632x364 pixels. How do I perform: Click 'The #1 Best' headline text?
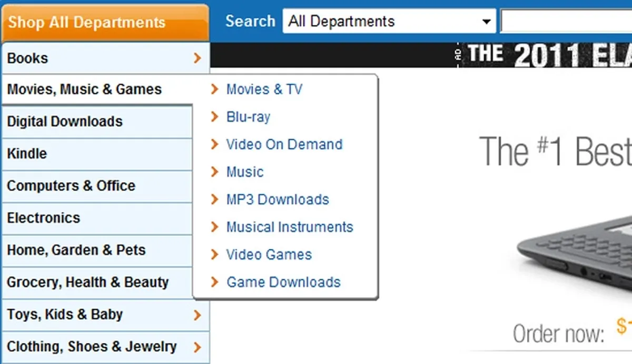click(x=555, y=151)
